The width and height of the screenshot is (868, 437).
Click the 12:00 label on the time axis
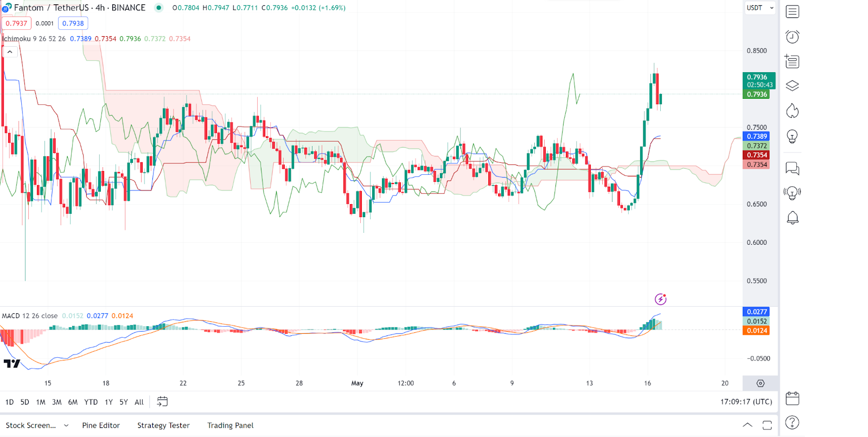pos(405,383)
